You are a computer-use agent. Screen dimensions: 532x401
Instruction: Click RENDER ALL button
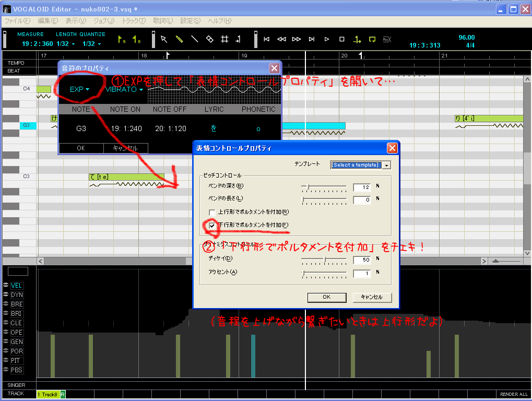pos(514,394)
